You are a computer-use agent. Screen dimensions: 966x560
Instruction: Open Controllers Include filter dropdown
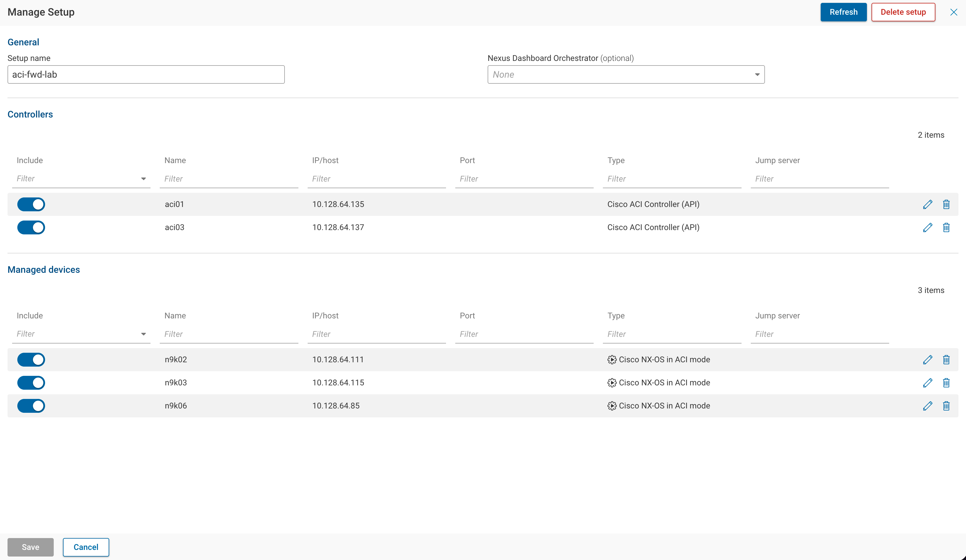click(81, 179)
